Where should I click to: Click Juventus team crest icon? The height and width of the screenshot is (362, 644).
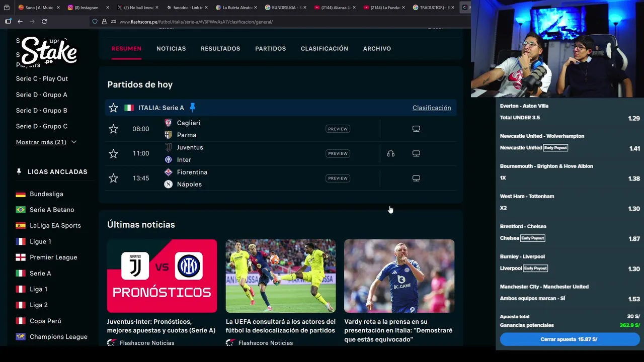(x=168, y=147)
